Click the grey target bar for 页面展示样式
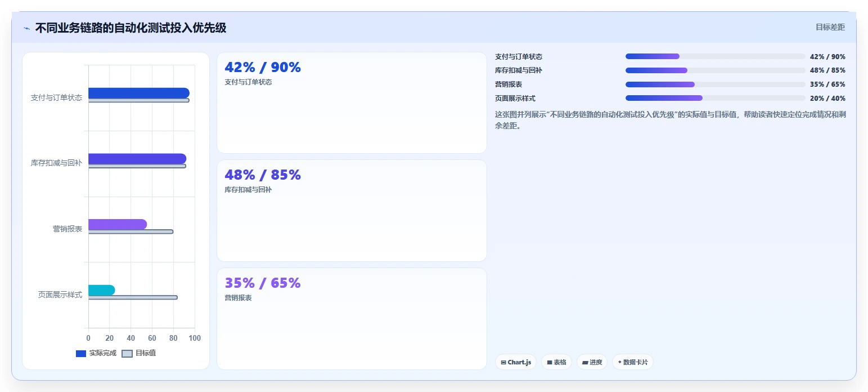This screenshot has height=392, width=868. (x=133, y=297)
